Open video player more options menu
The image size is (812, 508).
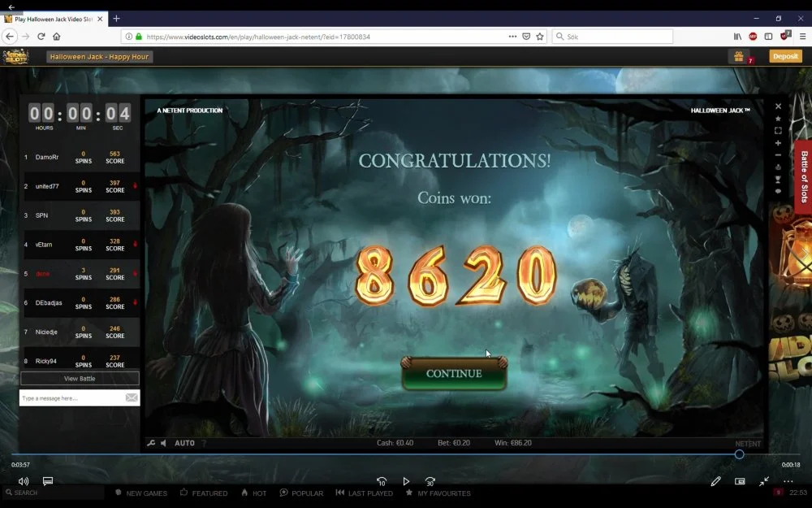point(788,481)
